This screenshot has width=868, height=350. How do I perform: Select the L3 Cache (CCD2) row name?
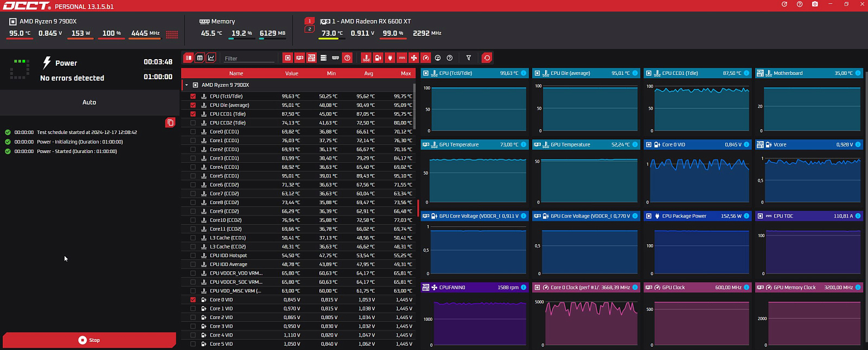click(x=228, y=246)
